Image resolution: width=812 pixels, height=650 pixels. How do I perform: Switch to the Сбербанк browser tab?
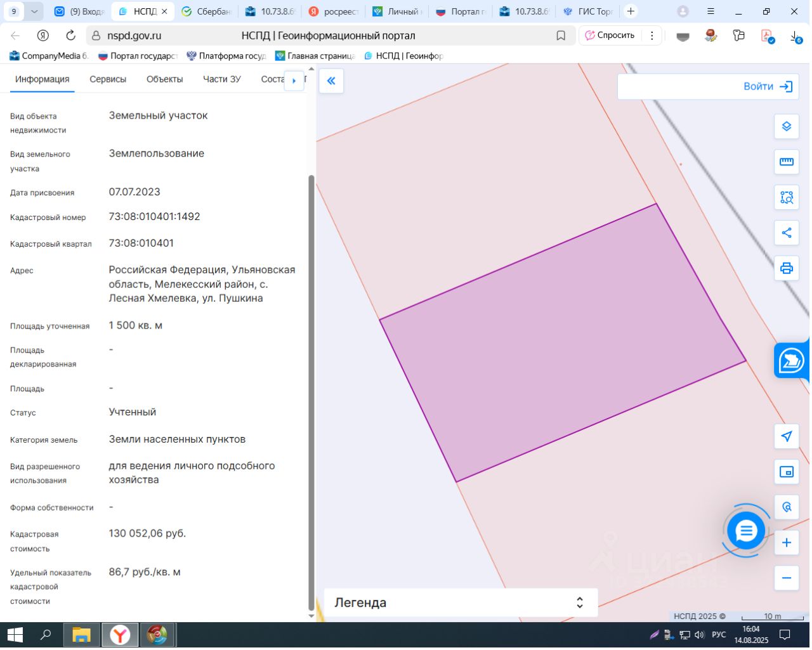point(206,11)
